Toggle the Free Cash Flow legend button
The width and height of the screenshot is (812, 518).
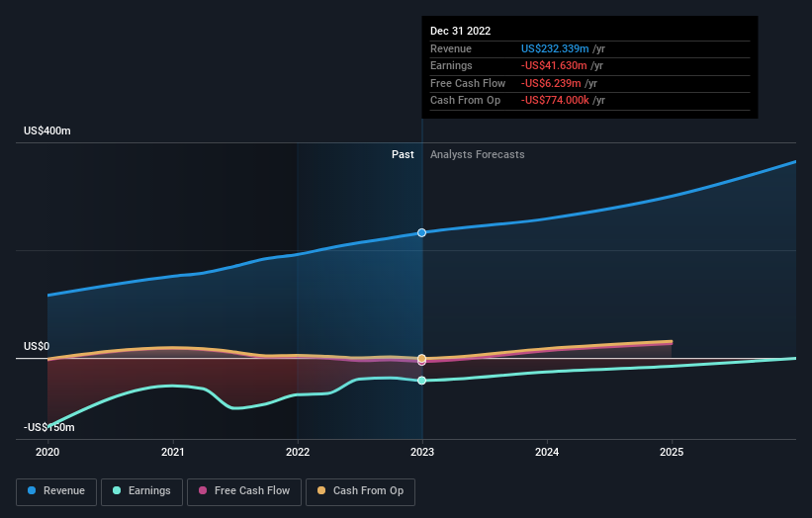click(x=244, y=491)
